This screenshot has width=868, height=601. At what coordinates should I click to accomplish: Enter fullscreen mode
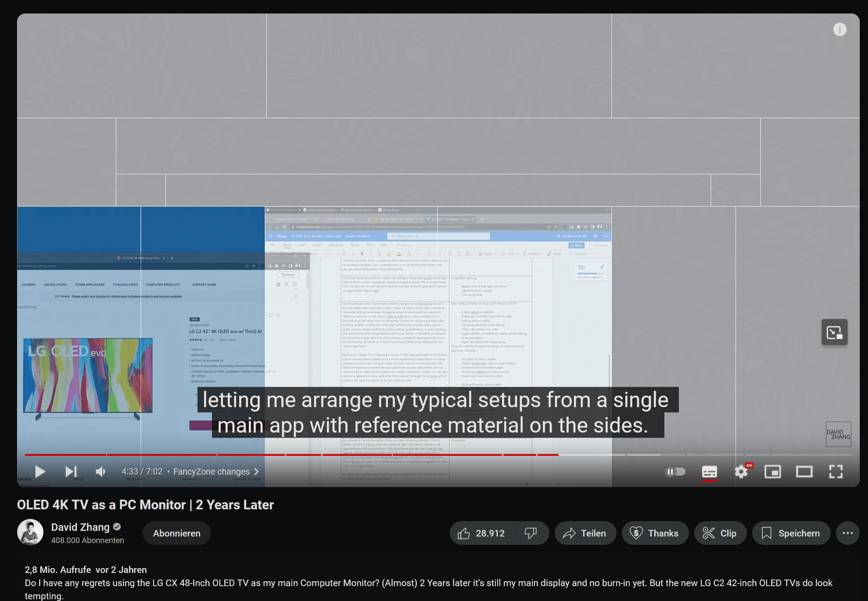click(836, 472)
